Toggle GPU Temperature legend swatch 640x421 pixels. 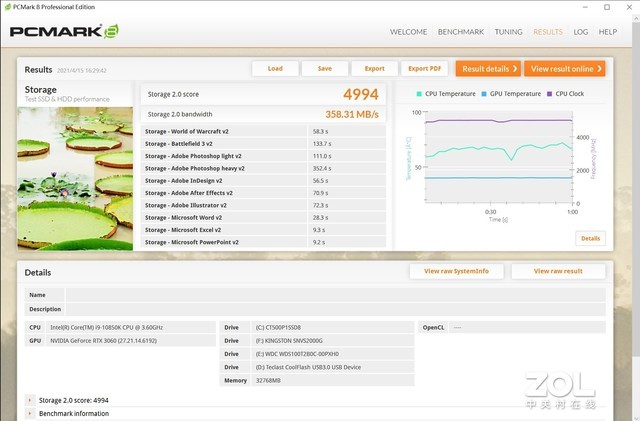pos(484,94)
